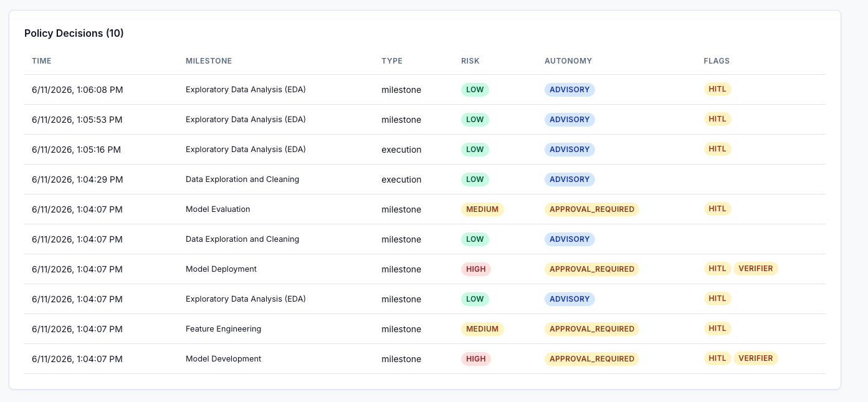Click the Policy Decisions (10) heading
Image resolution: width=868 pixels, height=402 pixels.
coord(74,33)
